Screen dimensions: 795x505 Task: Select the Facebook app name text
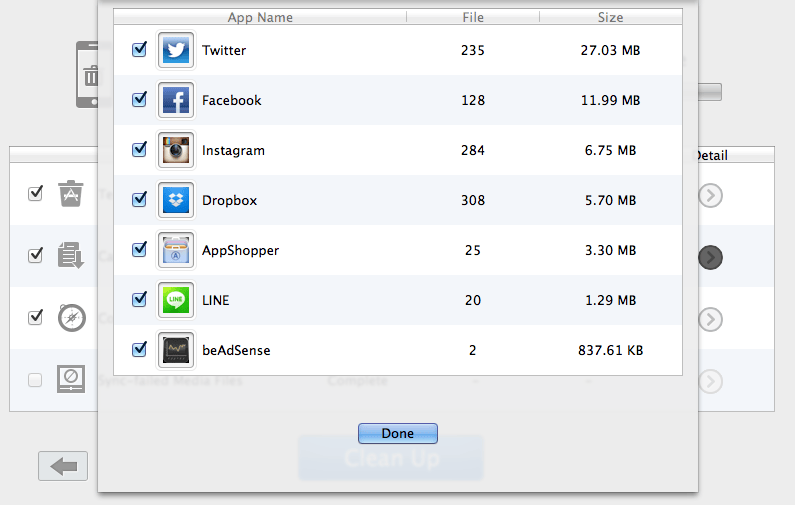tap(232, 100)
